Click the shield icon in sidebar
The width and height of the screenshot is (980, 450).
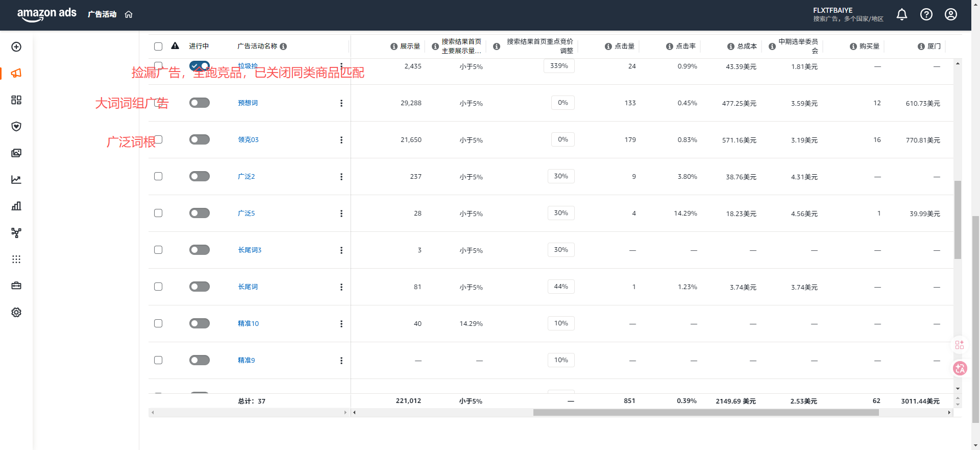[x=16, y=127]
